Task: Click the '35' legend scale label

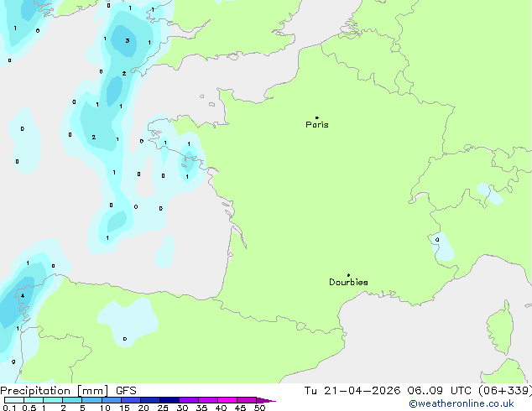Action: click(x=201, y=408)
